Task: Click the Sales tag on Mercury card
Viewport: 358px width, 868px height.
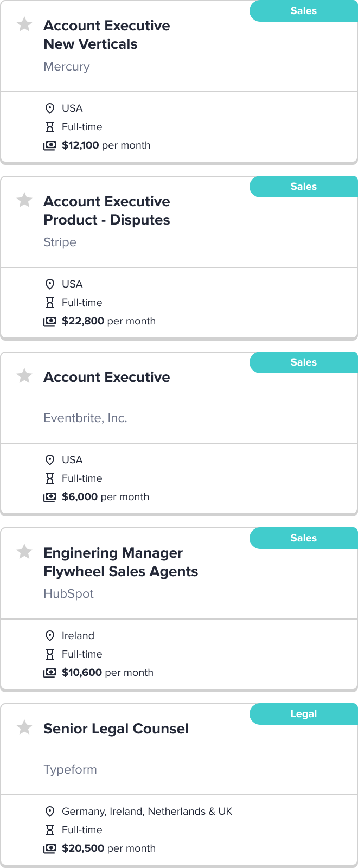Action: coord(303,11)
